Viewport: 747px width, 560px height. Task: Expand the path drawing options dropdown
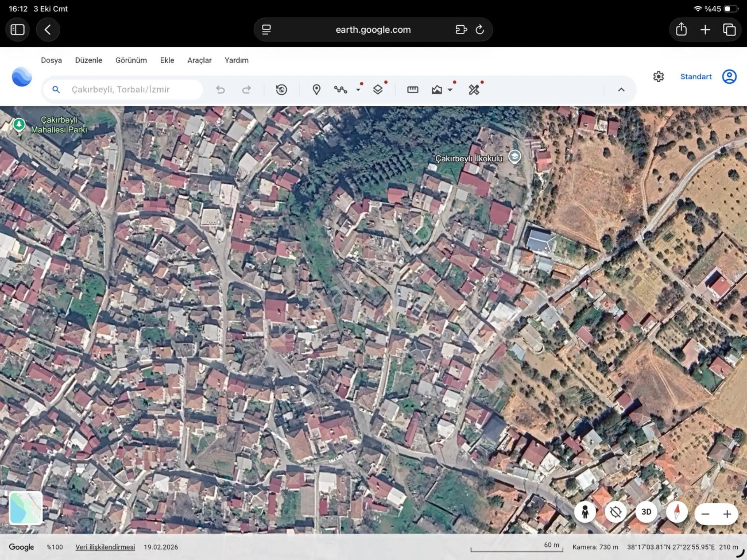pyautogui.click(x=358, y=90)
